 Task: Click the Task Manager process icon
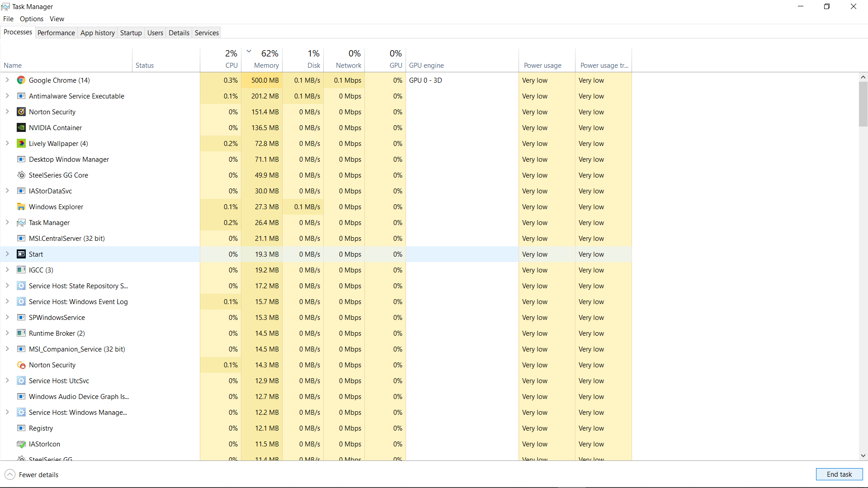(21, 223)
